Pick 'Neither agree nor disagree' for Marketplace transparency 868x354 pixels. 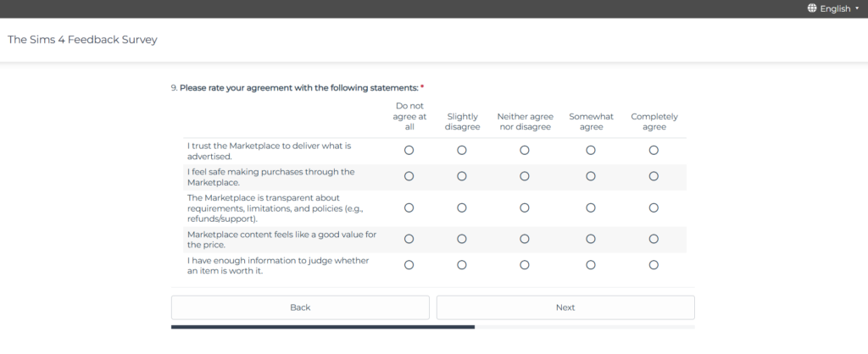pos(525,208)
